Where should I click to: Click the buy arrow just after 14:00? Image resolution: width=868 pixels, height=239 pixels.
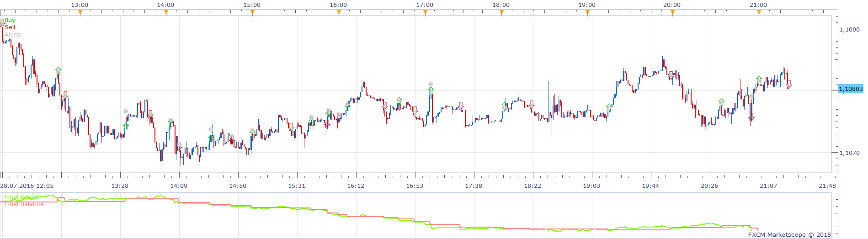click(171, 123)
